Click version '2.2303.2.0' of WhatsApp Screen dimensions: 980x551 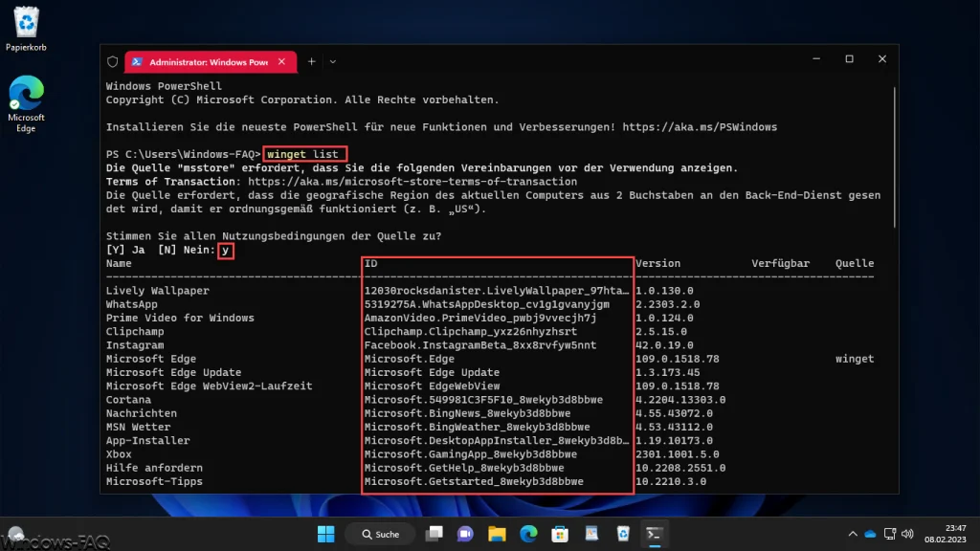pyautogui.click(x=667, y=304)
